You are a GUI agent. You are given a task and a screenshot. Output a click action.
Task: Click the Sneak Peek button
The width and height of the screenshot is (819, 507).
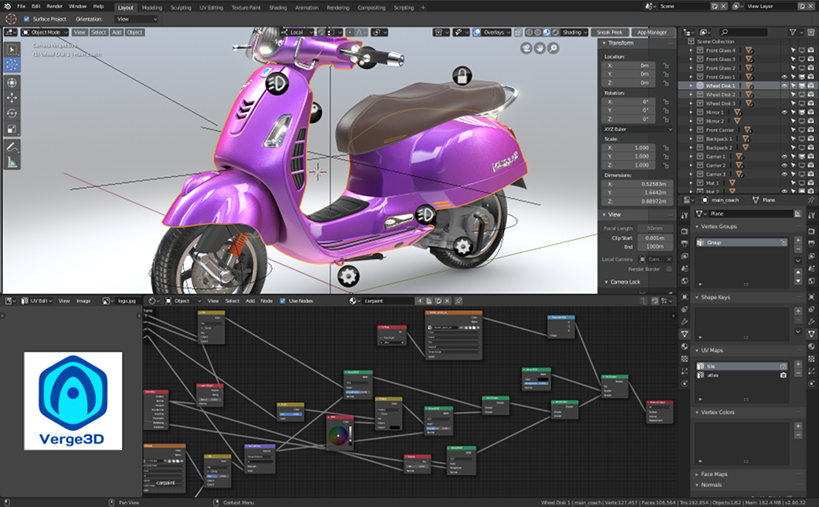click(x=610, y=32)
